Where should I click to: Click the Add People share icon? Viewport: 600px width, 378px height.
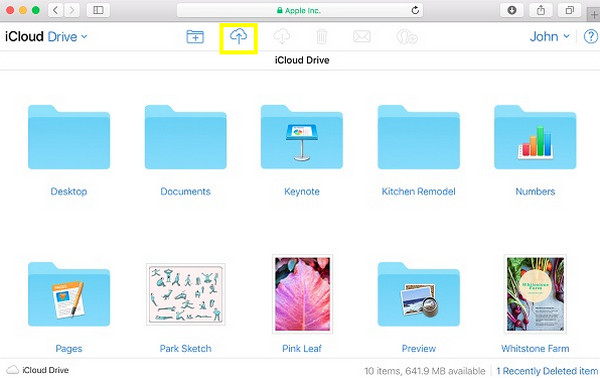pyautogui.click(x=407, y=37)
